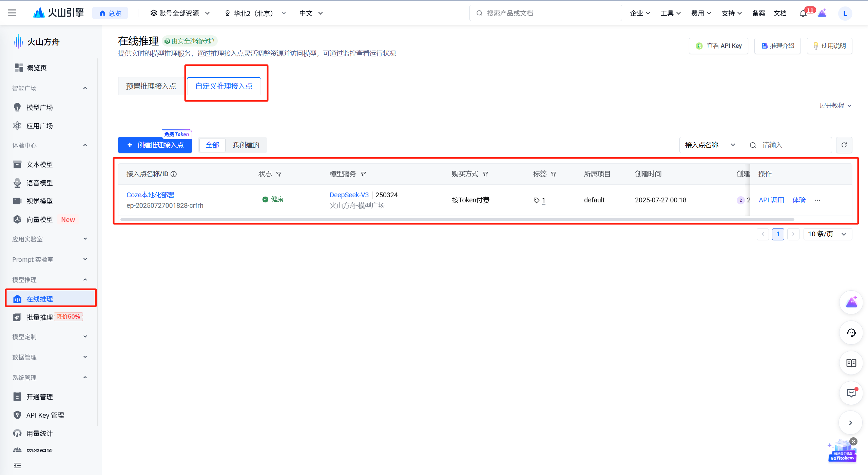Screen dimensions: 868x475
Task: Open the user avatar L
Action: click(845, 14)
